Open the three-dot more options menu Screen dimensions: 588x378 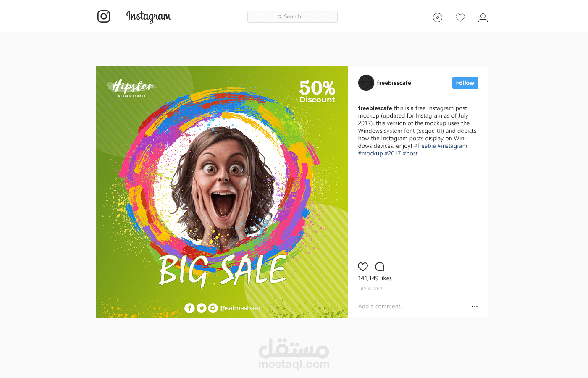pos(475,307)
